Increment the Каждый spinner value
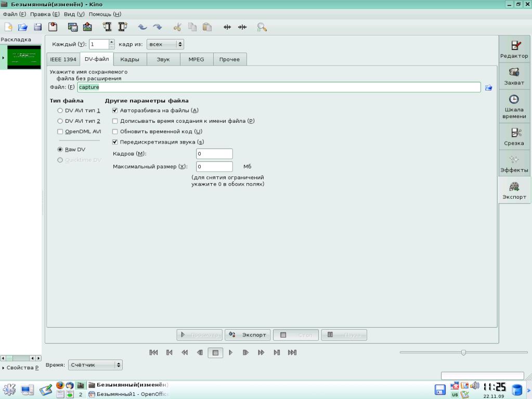This screenshot has width=532, height=399. click(x=112, y=42)
